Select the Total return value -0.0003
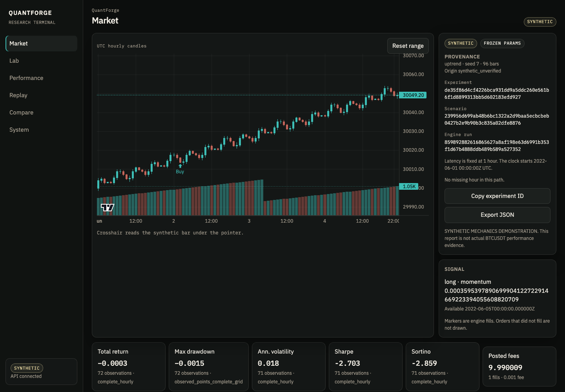 [x=113, y=363]
